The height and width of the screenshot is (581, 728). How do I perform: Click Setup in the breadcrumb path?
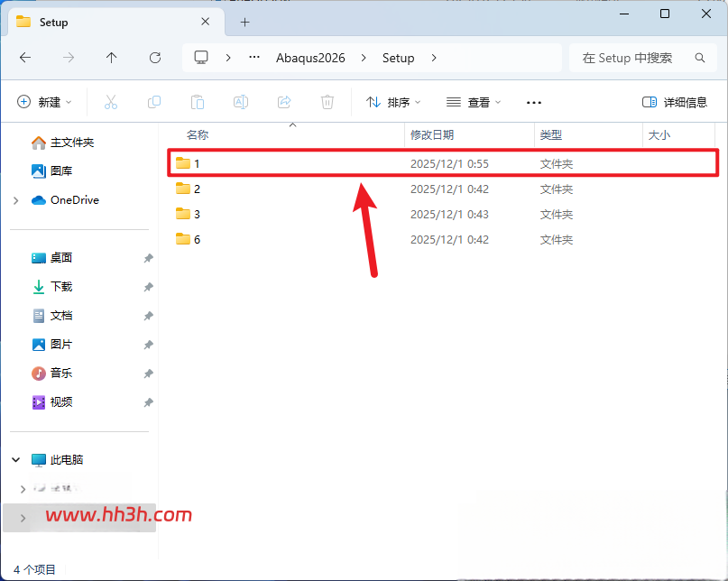coord(398,58)
